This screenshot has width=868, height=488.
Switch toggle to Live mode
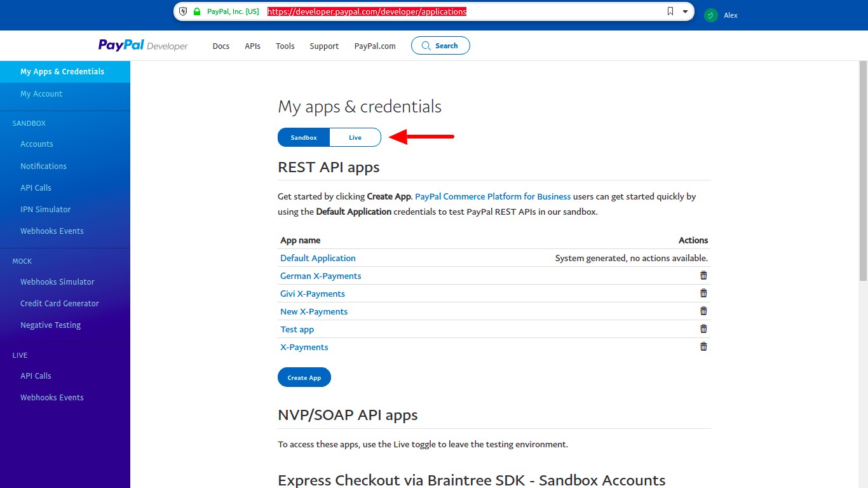(x=355, y=137)
